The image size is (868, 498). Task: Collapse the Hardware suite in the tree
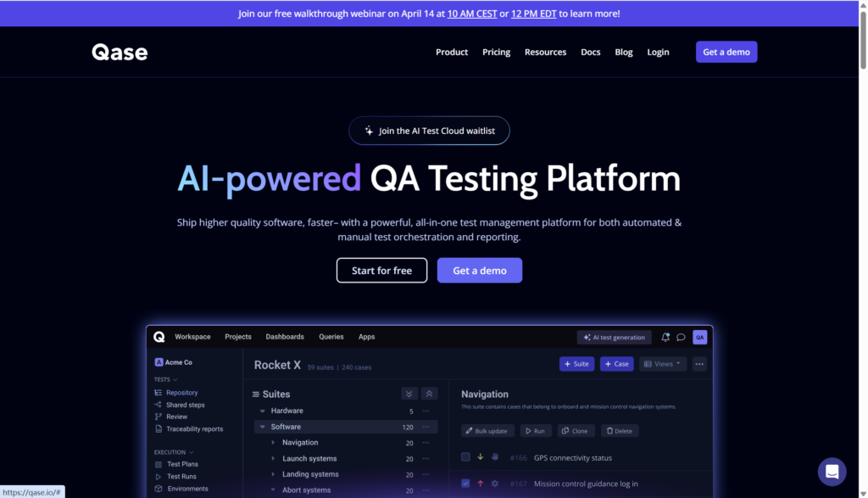263,411
